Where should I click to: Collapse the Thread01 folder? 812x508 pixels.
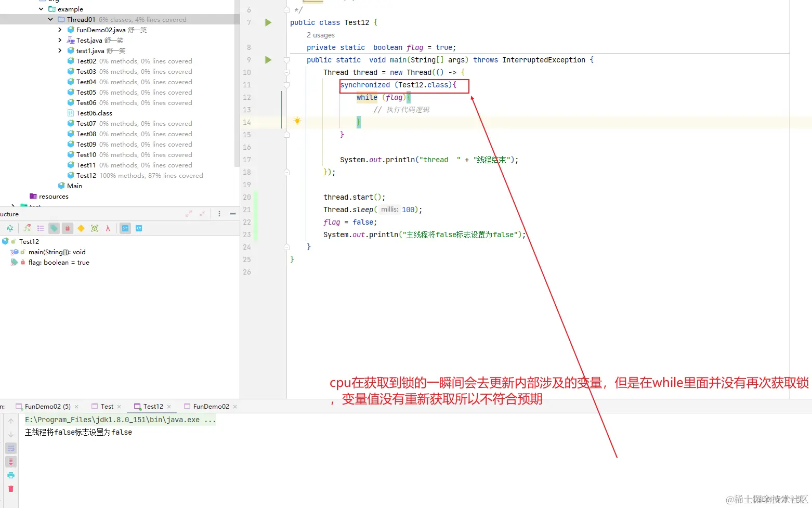coord(50,19)
